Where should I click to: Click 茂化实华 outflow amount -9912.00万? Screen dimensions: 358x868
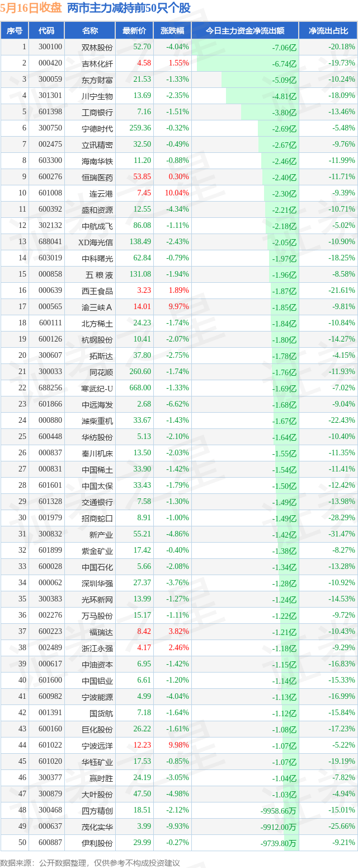coord(278,827)
